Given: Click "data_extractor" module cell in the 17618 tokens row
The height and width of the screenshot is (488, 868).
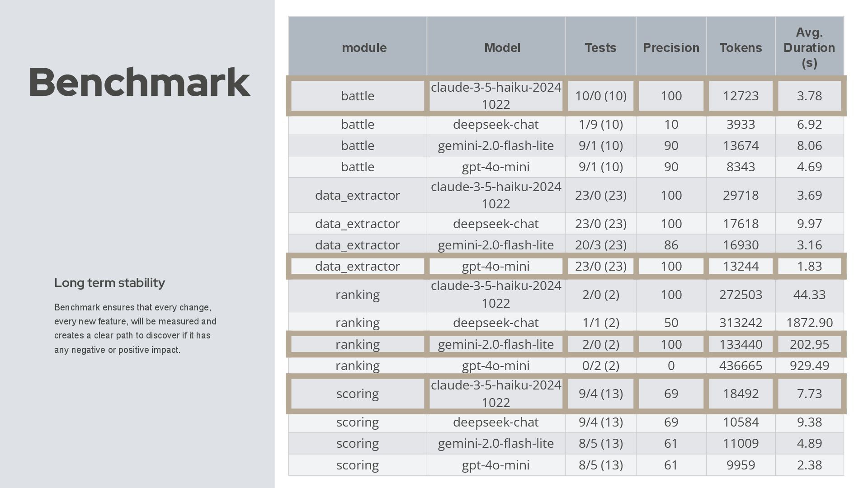Looking at the screenshot, I should pyautogui.click(x=358, y=224).
